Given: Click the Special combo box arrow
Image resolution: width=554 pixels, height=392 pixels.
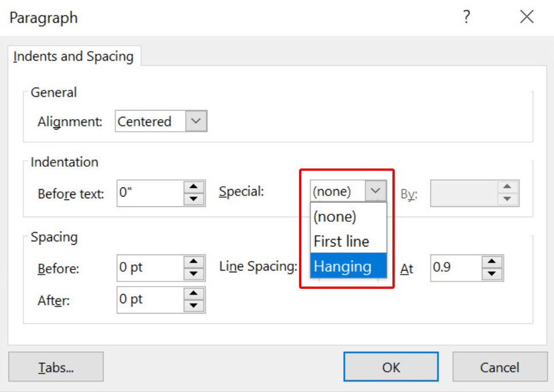Looking at the screenshot, I should click(376, 191).
